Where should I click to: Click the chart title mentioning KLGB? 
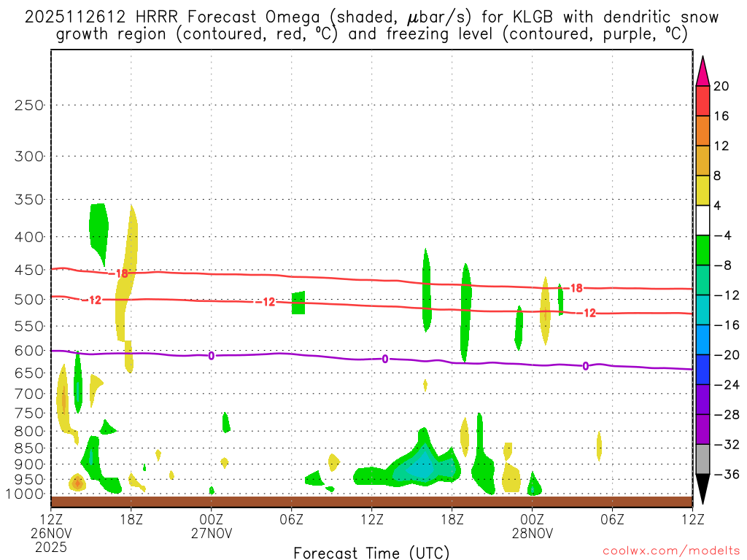click(371, 26)
